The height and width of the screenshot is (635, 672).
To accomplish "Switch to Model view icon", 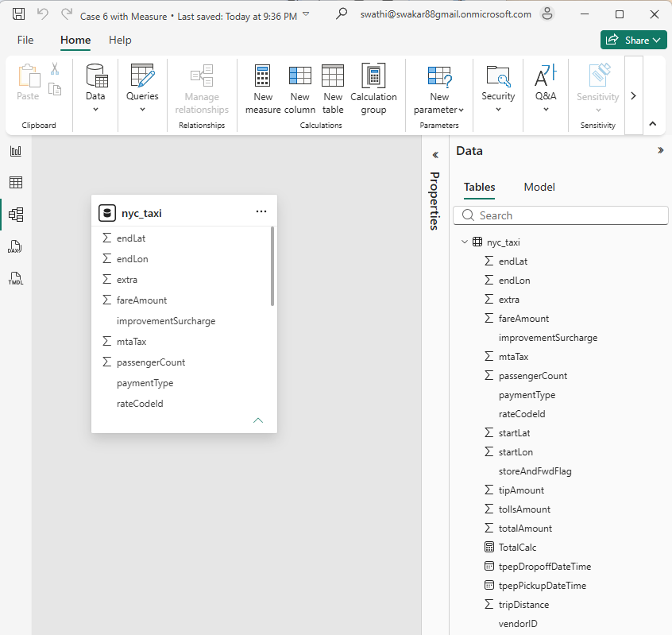I will [x=16, y=215].
